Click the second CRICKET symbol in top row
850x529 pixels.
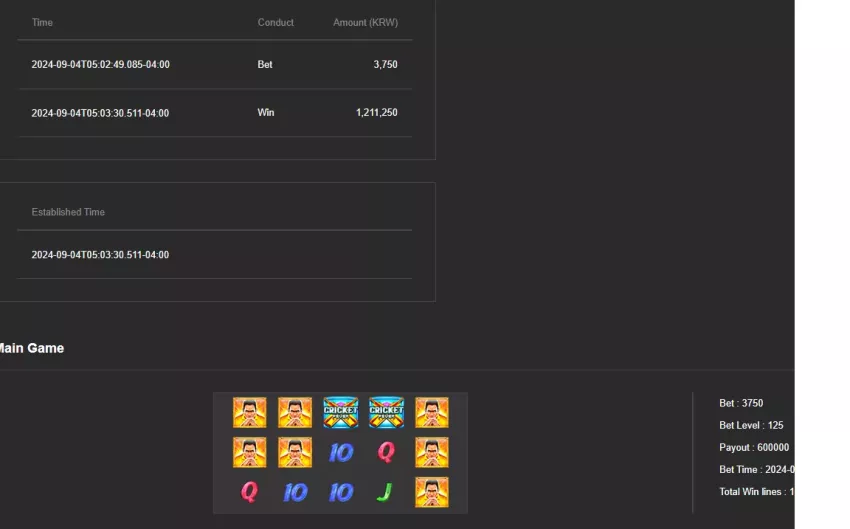pyautogui.click(x=387, y=412)
